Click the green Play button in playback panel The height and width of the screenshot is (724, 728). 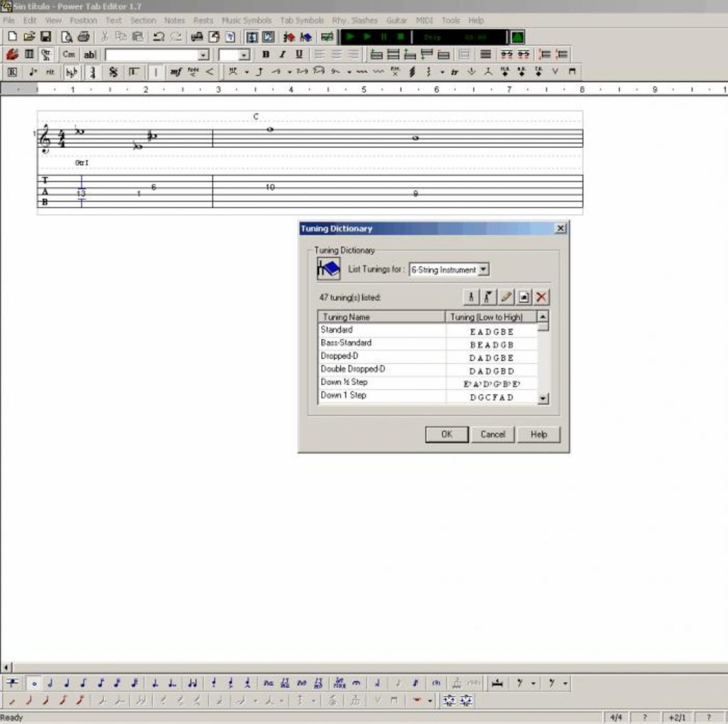pos(350,36)
